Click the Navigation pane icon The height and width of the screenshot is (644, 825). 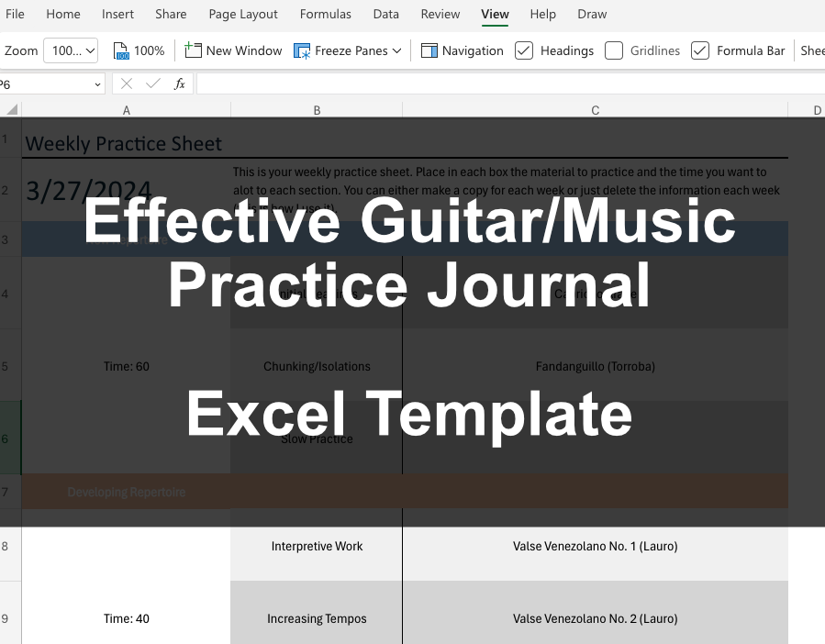point(429,50)
